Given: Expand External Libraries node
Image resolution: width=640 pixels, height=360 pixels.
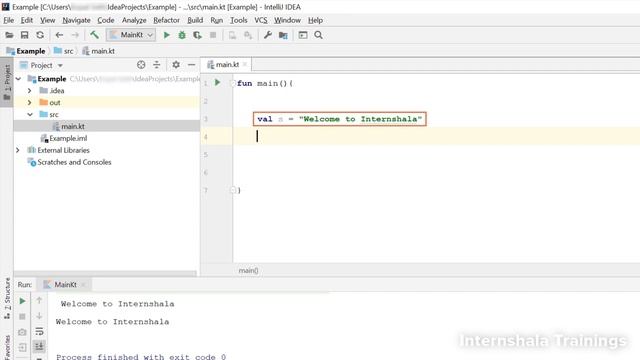Looking at the screenshot, I should (18, 150).
